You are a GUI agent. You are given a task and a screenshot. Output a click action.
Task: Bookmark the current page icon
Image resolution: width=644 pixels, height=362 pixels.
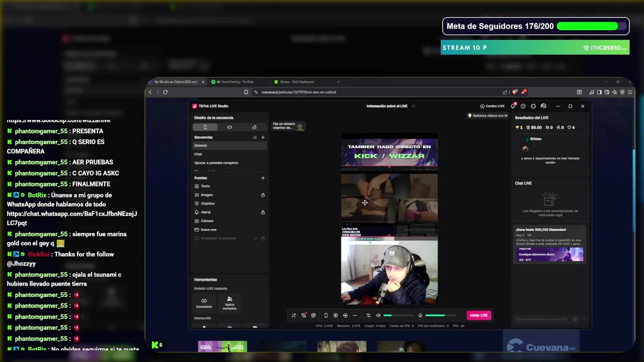(246, 92)
